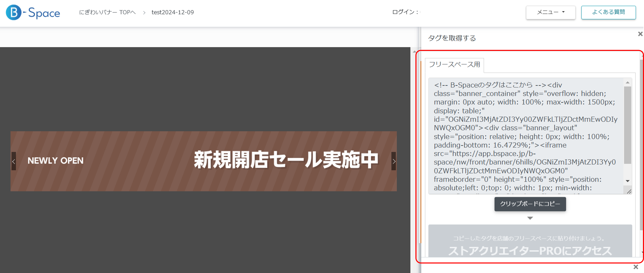Go to next banner slide arrow

(394, 161)
